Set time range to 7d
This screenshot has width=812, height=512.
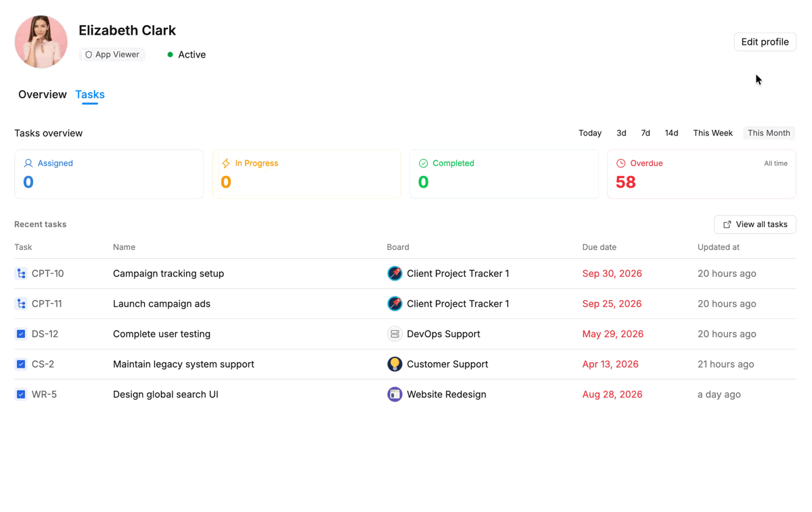pos(646,133)
